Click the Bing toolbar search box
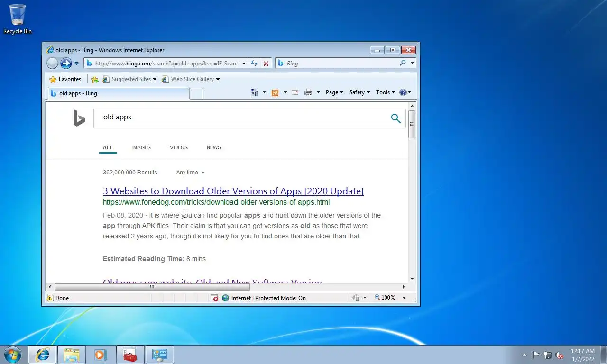This screenshot has width=607, height=364. [337, 63]
